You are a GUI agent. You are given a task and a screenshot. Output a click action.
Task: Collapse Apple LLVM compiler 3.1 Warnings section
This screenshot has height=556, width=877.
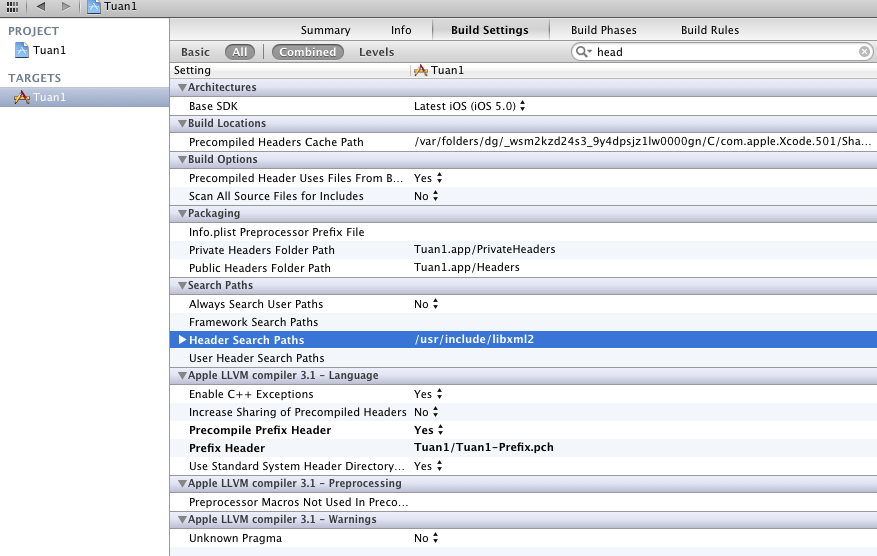[182, 520]
